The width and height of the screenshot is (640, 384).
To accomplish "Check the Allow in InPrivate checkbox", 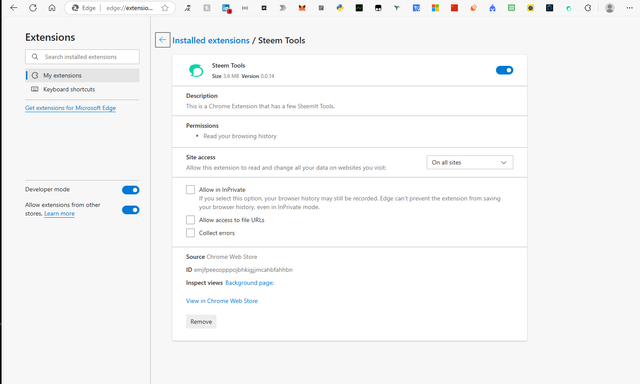I will point(190,189).
